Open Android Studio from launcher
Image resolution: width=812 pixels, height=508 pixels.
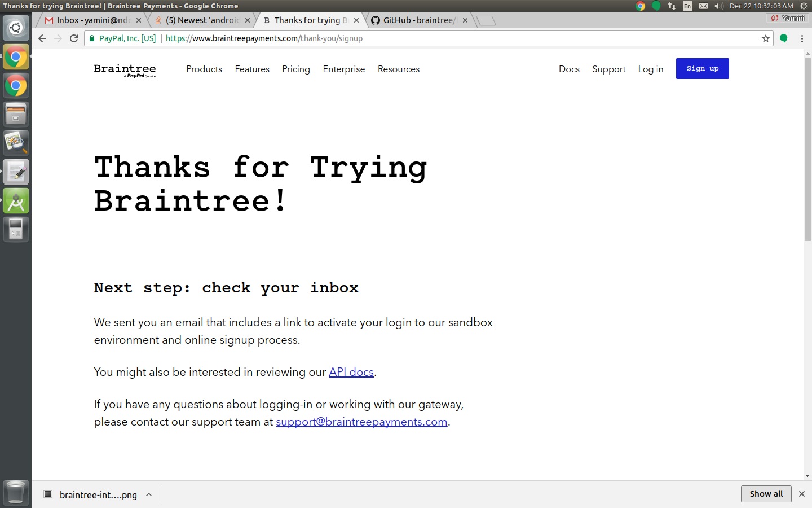(16, 201)
